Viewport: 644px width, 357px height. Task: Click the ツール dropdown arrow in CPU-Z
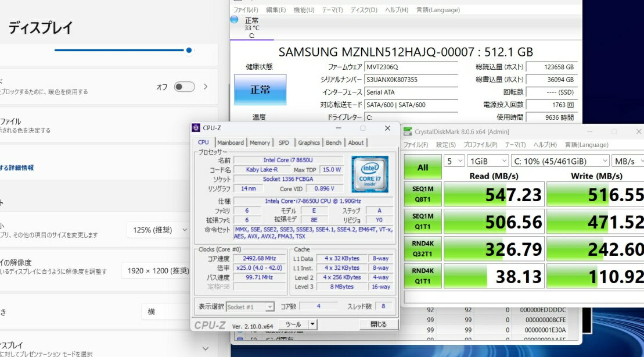coord(312,324)
